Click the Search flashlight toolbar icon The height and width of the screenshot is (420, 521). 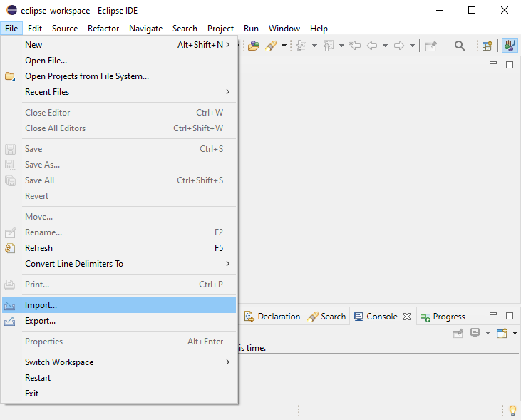[272, 46]
